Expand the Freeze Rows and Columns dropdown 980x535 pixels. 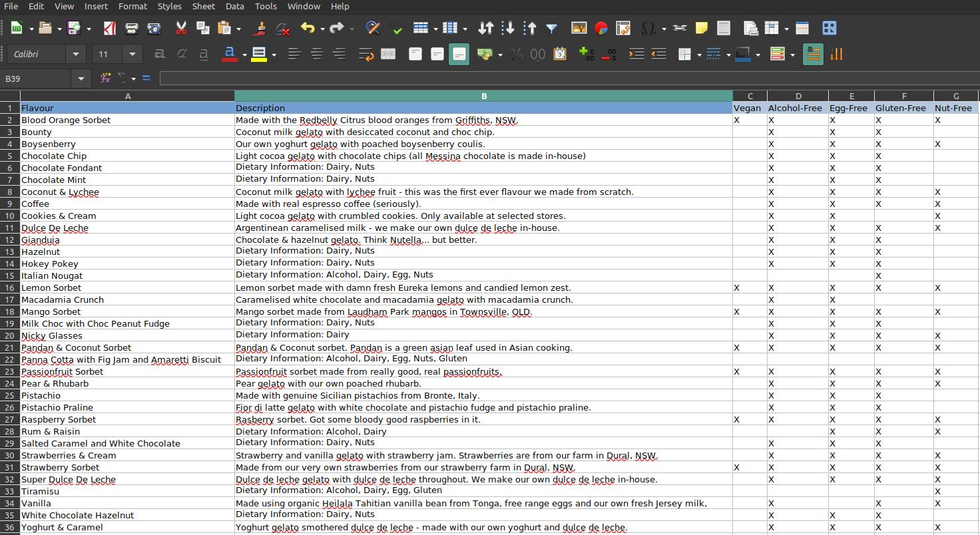[786, 29]
